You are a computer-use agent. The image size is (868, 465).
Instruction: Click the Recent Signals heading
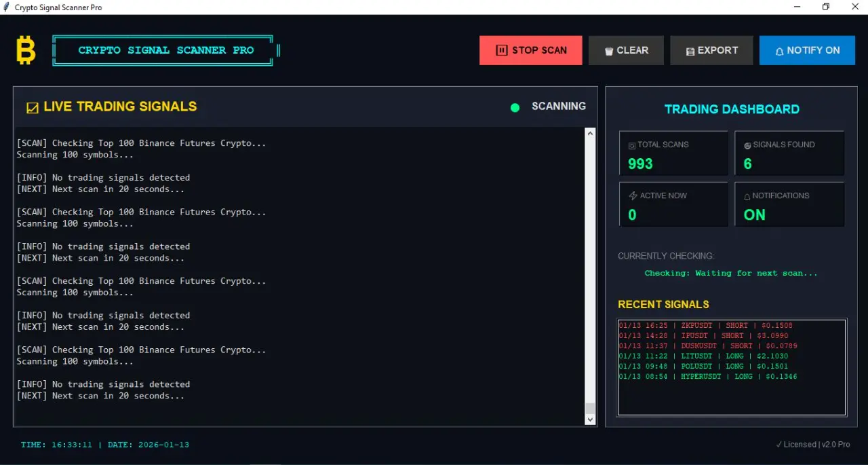click(x=663, y=305)
